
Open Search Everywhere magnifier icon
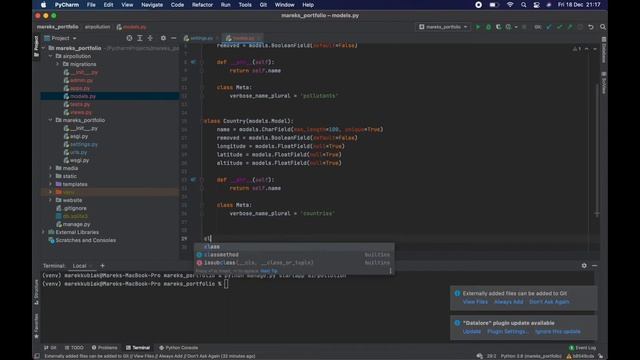click(x=603, y=27)
